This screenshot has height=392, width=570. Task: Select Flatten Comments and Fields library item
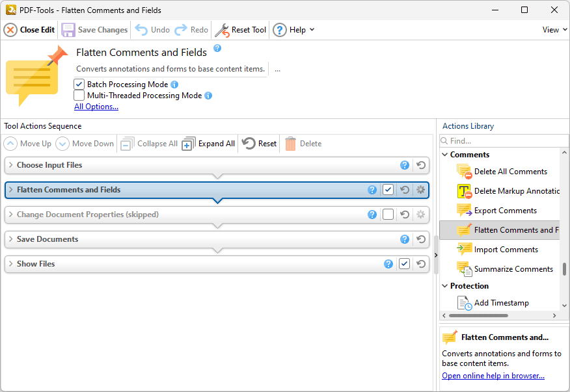pyautogui.click(x=500, y=230)
